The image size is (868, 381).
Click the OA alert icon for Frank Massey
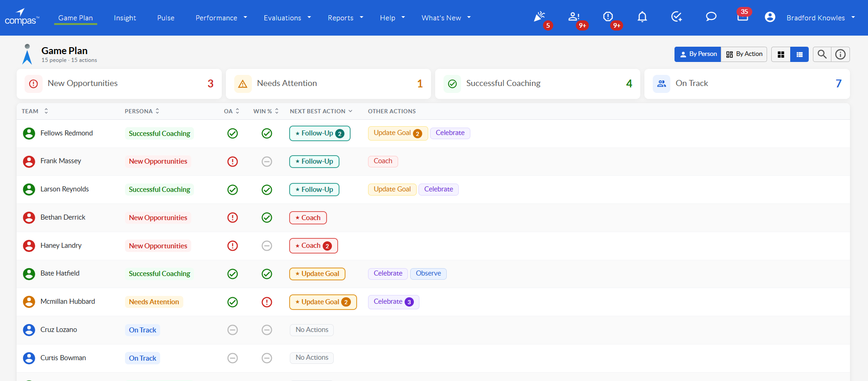pyautogui.click(x=233, y=161)
